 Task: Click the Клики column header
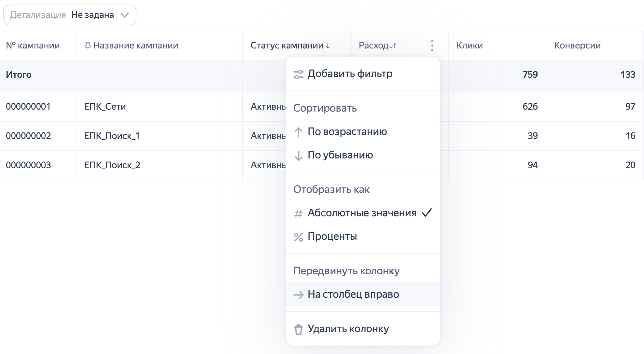(x=469, y=46)
